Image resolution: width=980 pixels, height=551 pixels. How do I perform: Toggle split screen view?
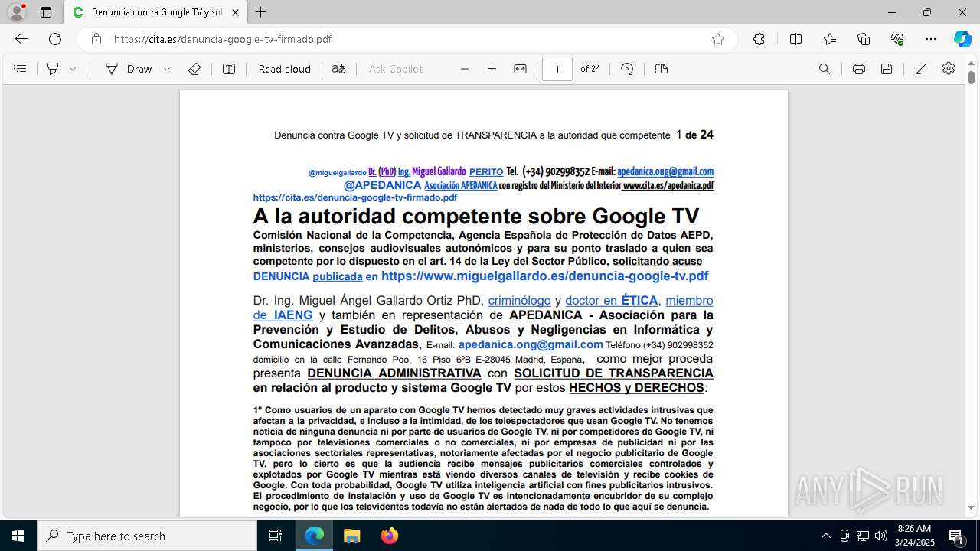pyautogui.click(x=795, y=39)
